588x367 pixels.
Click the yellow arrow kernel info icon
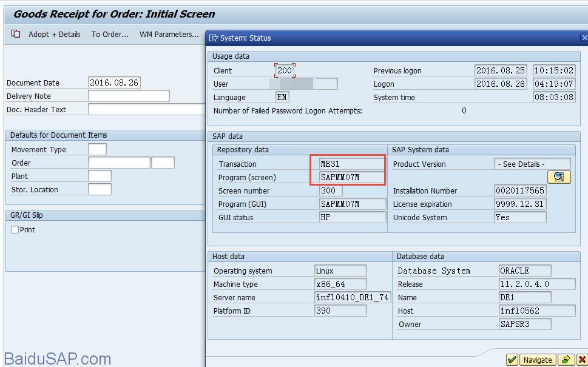(x=565, y=360)
